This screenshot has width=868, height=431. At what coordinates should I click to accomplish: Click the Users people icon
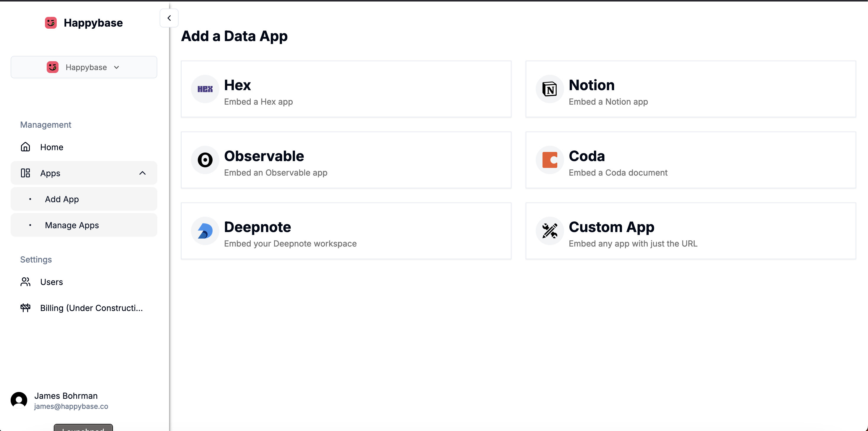click(x=25, y=282)
